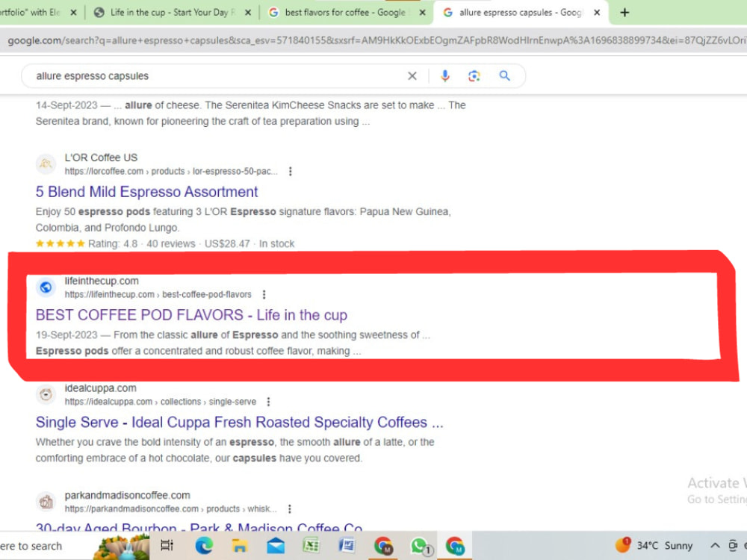Open 'BEST COFFEE POD FLAVORS - Life in the cup'
The image size is (747, 560).
pyautogui.click(x=191, y=315)
